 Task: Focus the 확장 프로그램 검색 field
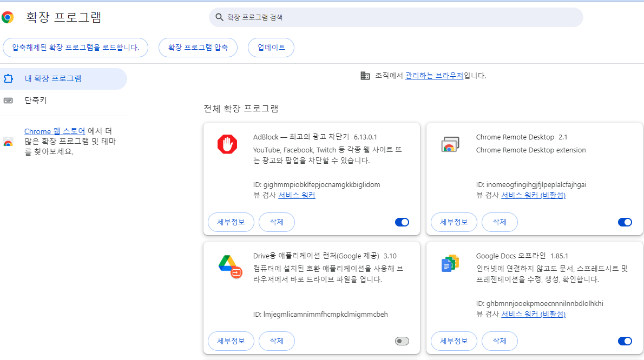point(396,17)
